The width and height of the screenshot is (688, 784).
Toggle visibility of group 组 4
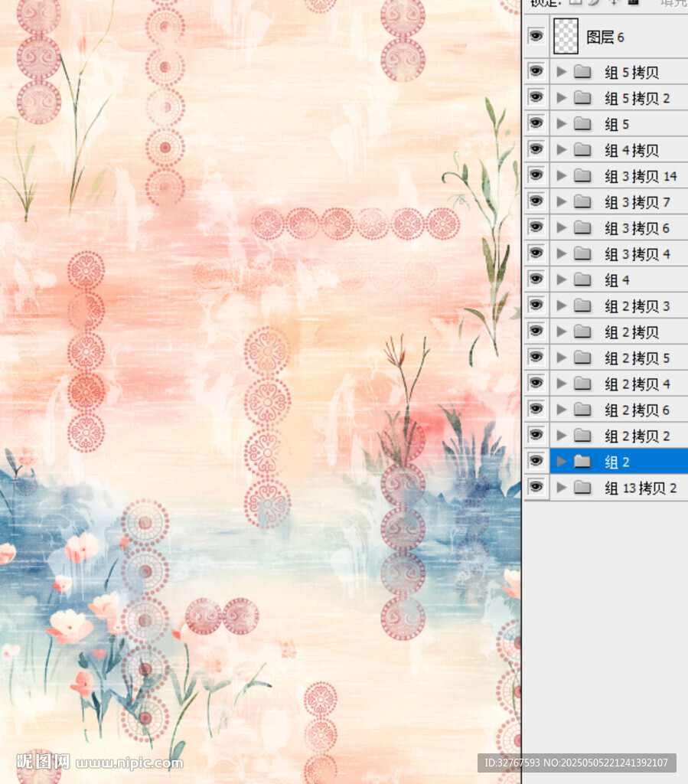click(x=536, y=279)
